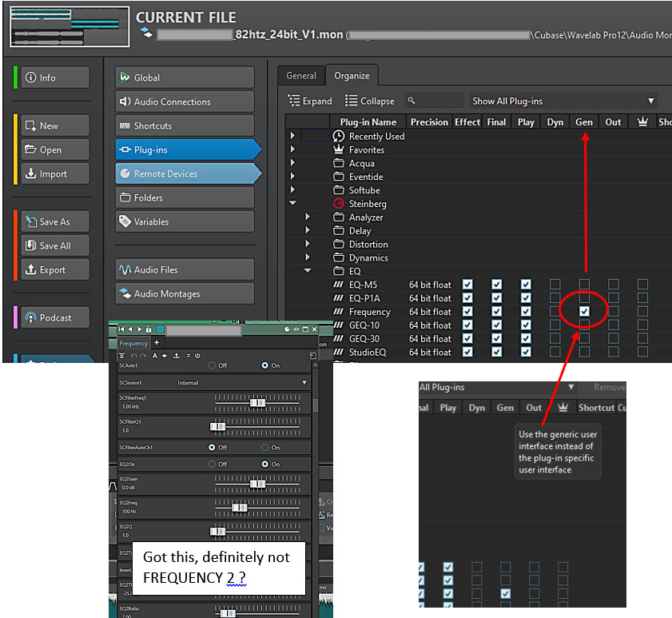Viewport: 672px width, 618px height.
Task: Click the SCFilterQ1 slider handle
Action: 217,427
